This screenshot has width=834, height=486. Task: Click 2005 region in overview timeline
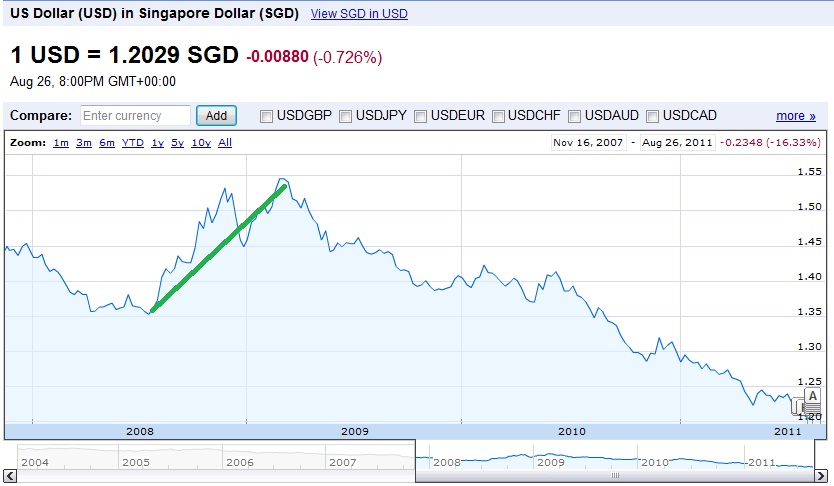click(136, 463)
